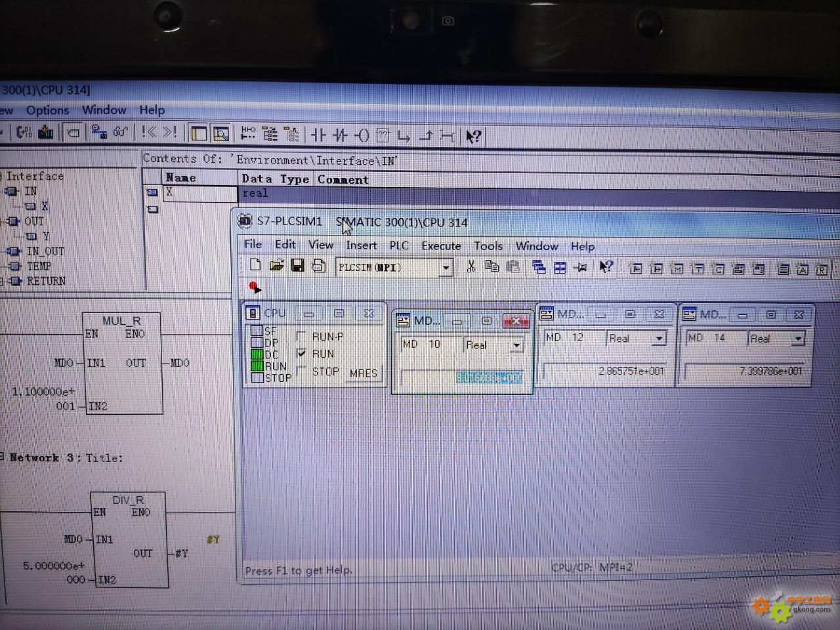Click PLCSIM context help arrow icon

coord(606,266)
